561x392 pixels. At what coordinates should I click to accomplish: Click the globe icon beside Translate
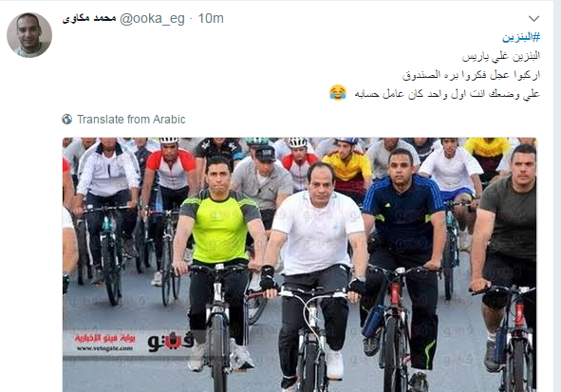66,119
